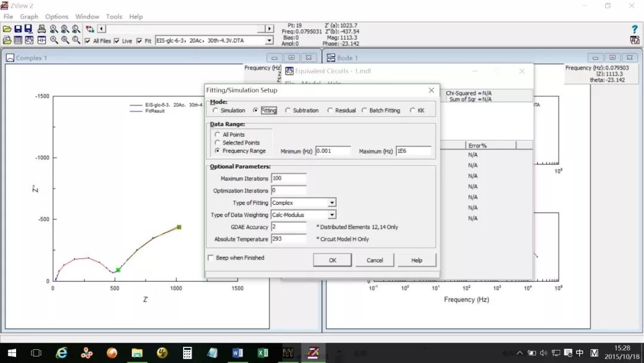Screen dimensions: 644x363
Task: Save with the single floppy disk icon
Action: (x=18, y=29)
